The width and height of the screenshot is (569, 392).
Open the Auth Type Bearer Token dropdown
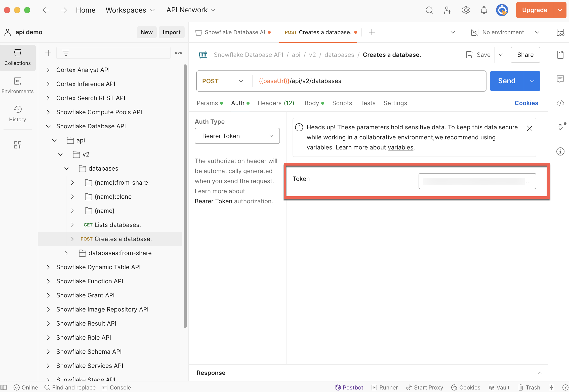(237, 136)
